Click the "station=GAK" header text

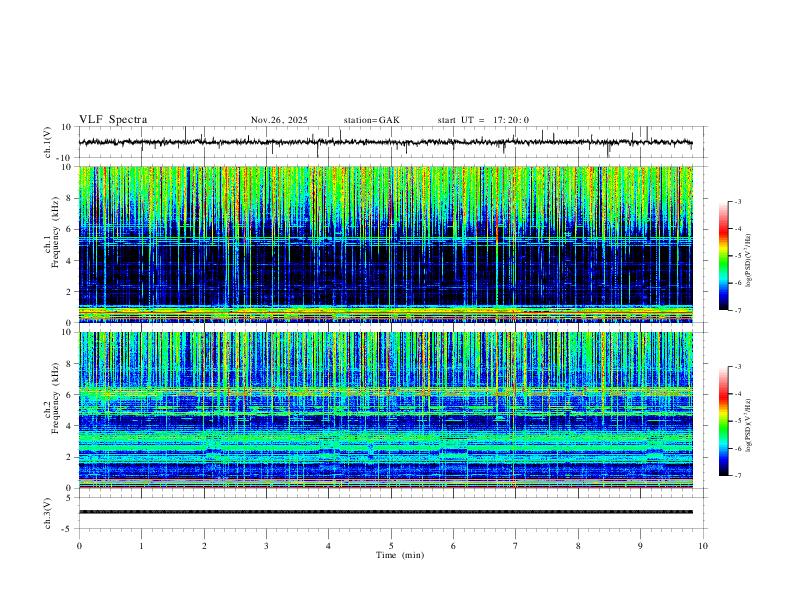(372, 120)
